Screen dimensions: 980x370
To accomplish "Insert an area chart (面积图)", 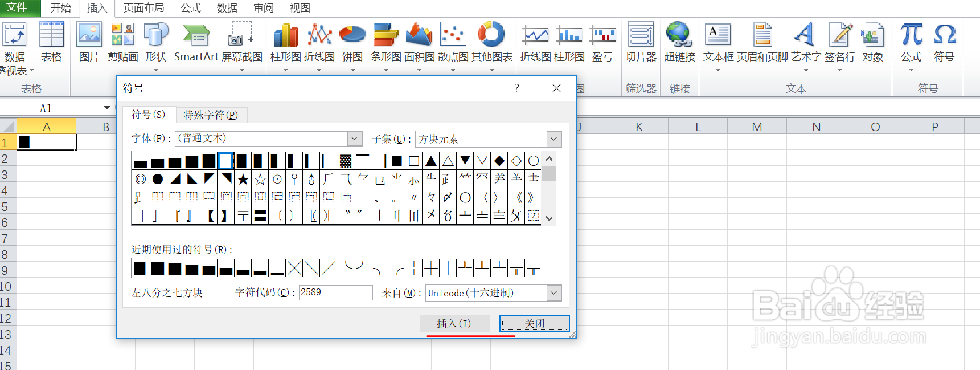I will [x=419, y=47].
